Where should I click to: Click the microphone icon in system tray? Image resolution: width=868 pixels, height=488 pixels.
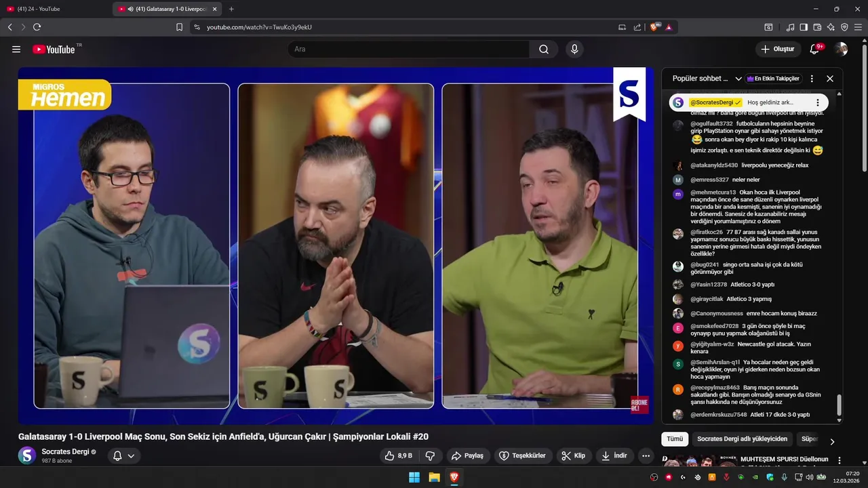point(784,477)
